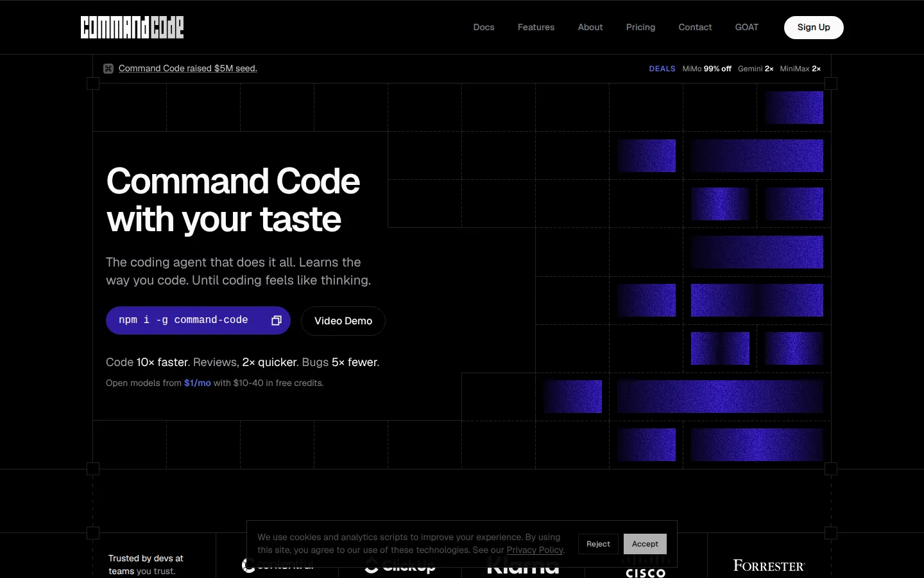924x578 pixels.
Task: Accept cookies in the banner
Action: click(x=645, y=544)
